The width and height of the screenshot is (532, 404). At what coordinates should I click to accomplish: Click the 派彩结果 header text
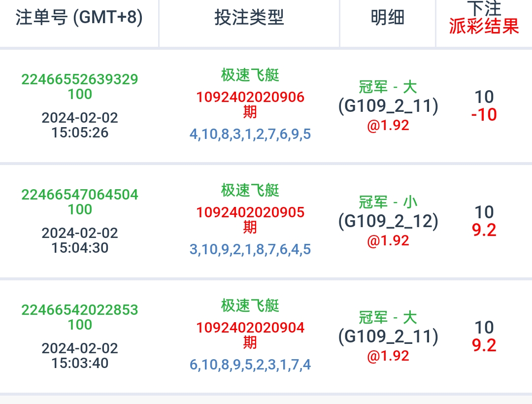(x=484, y=27)
